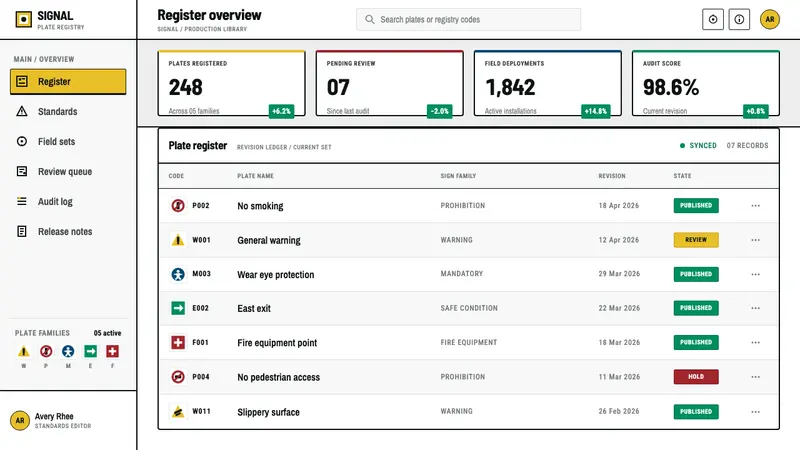Click the General warning plate icon
This screenshot has height=450, width=800.
(x=178, y=240)
